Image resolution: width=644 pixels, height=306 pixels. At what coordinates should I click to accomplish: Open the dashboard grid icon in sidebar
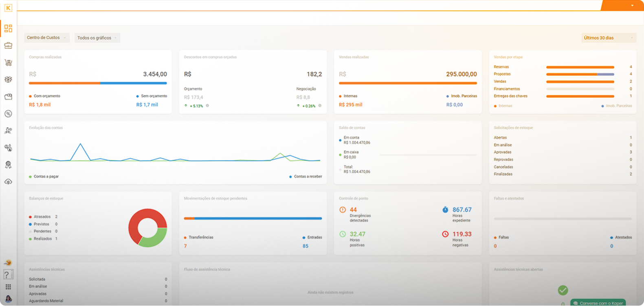(x=8, y=29)
